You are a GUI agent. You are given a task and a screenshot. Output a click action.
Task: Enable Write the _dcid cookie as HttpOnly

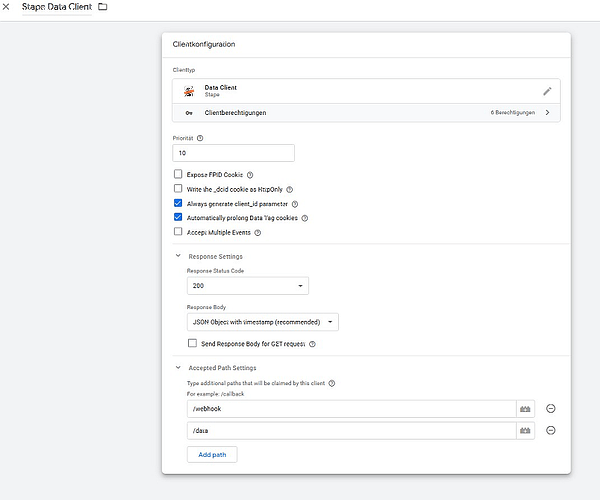point(178,189)
